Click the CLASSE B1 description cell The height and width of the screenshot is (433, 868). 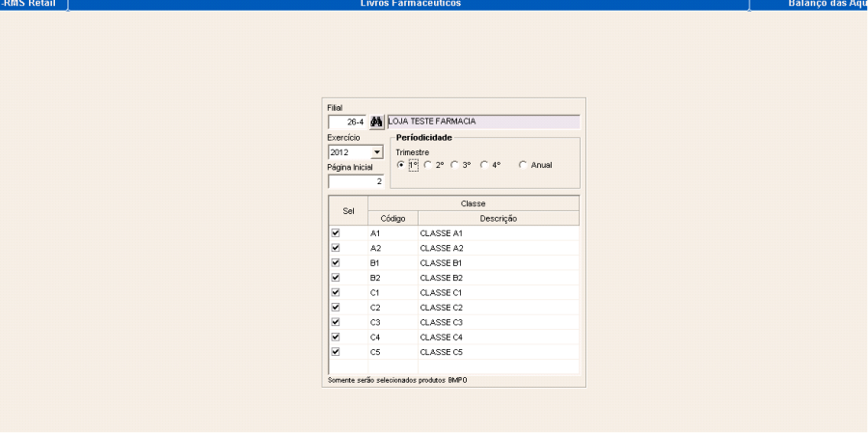(x=499, y=263)
